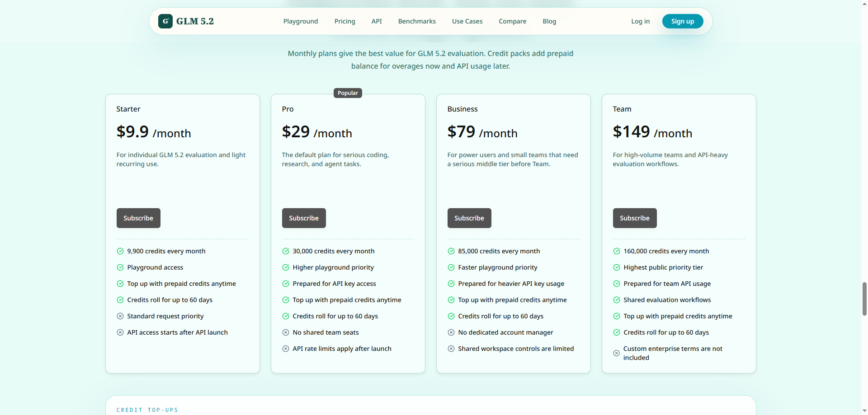Click the Team plan title
This screenshot has width=868, height=415.
[x=622, y=109]
